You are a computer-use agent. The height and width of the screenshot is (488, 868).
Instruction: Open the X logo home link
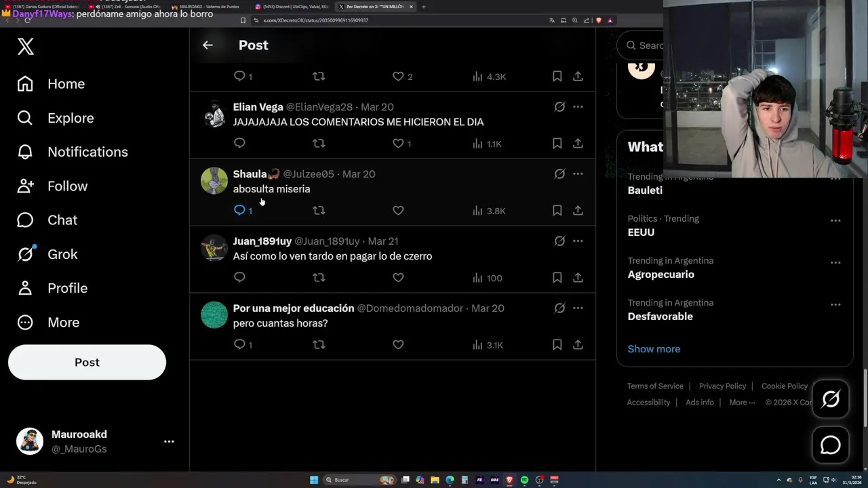26,46
